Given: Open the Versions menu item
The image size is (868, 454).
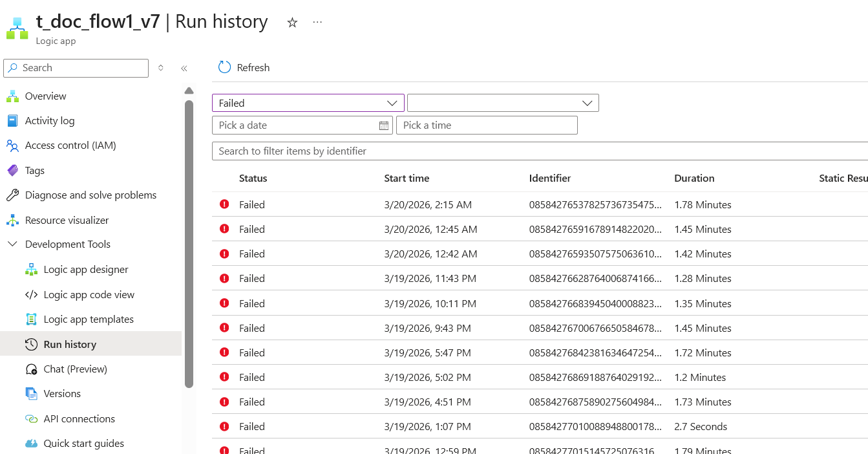Looking at the screenshot, I should pyautogui.click(x=62, y=394).
